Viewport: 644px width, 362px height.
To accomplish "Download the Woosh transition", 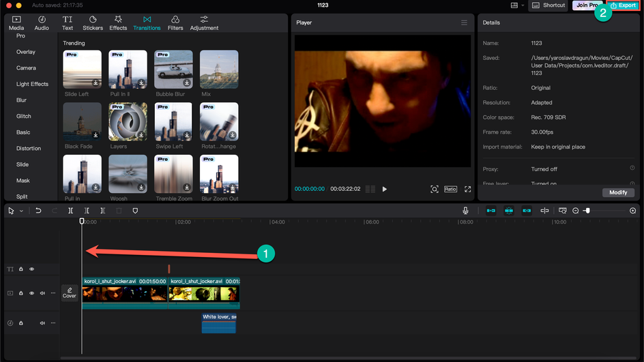I will [x=141, y=187].
